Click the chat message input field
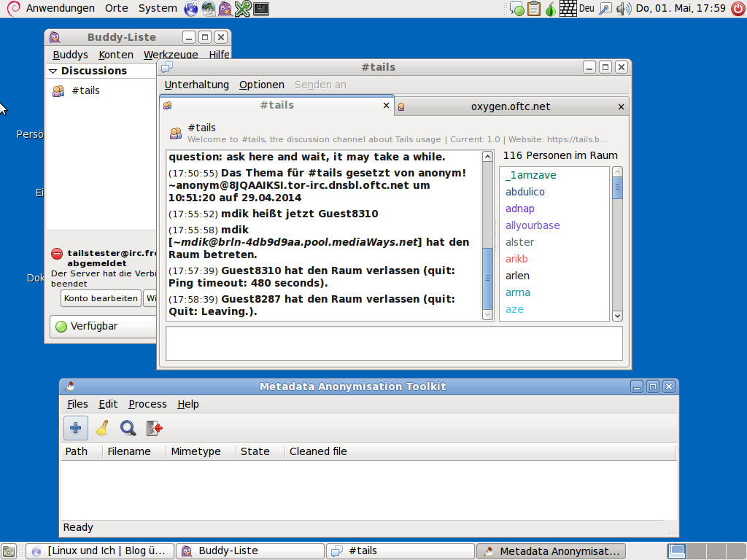The image size is (747, 560). [394, 343]
